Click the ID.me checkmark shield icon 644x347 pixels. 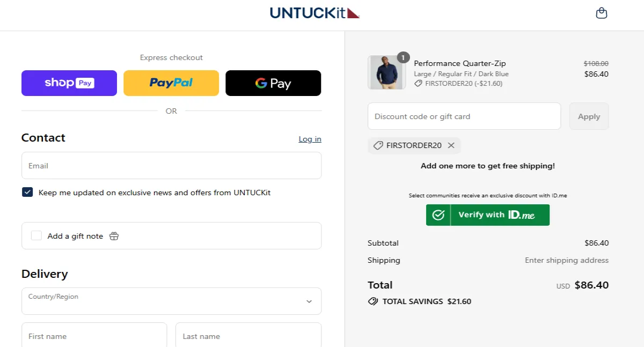(438, 215)
